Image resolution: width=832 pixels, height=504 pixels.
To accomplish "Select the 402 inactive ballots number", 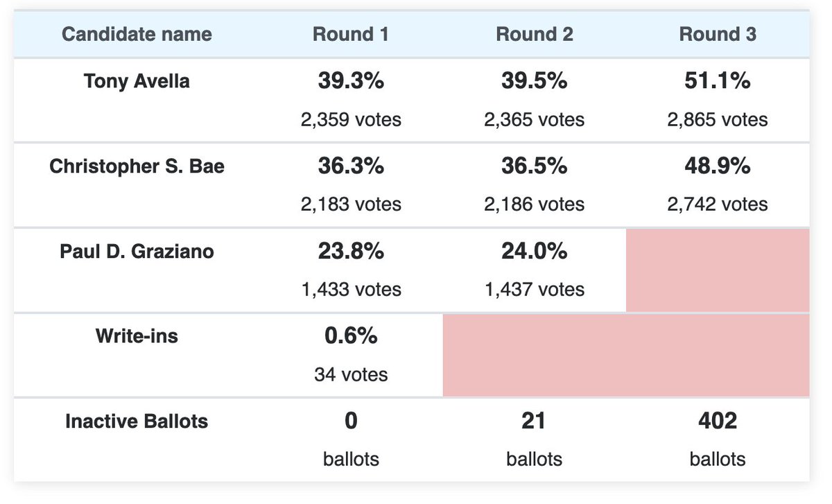I will (717, 422).
